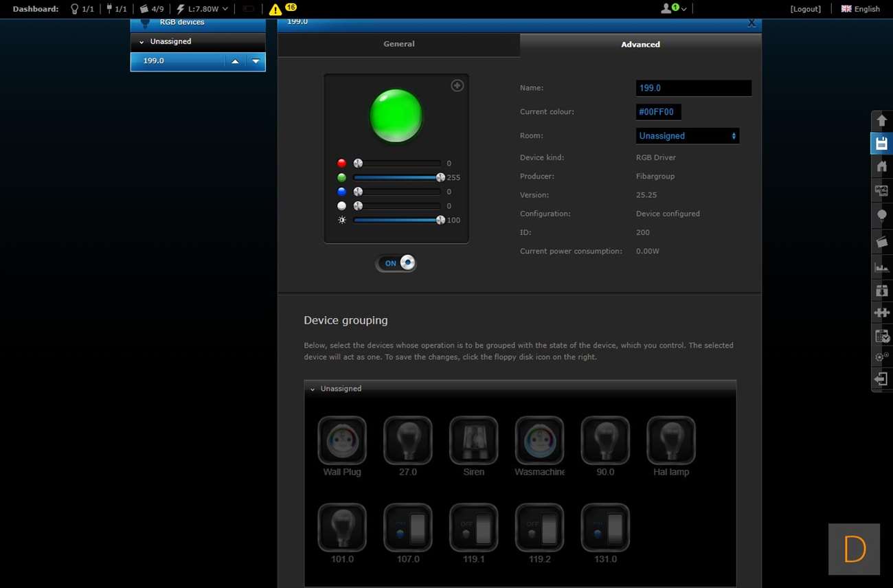The image size is (893, 588).
Task: Click the Logout link
Action: click(x=805, y=9)
